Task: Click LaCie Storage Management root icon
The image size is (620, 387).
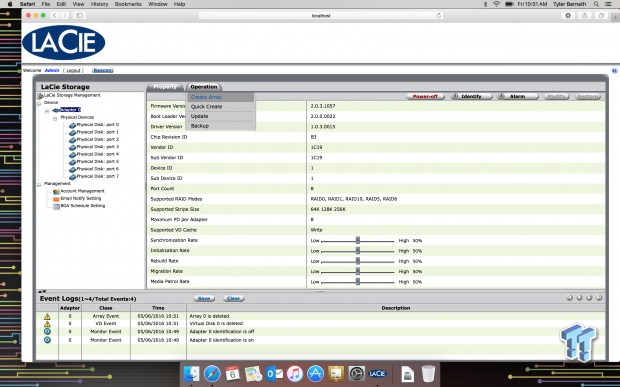Action: click(x=40, y=96)
